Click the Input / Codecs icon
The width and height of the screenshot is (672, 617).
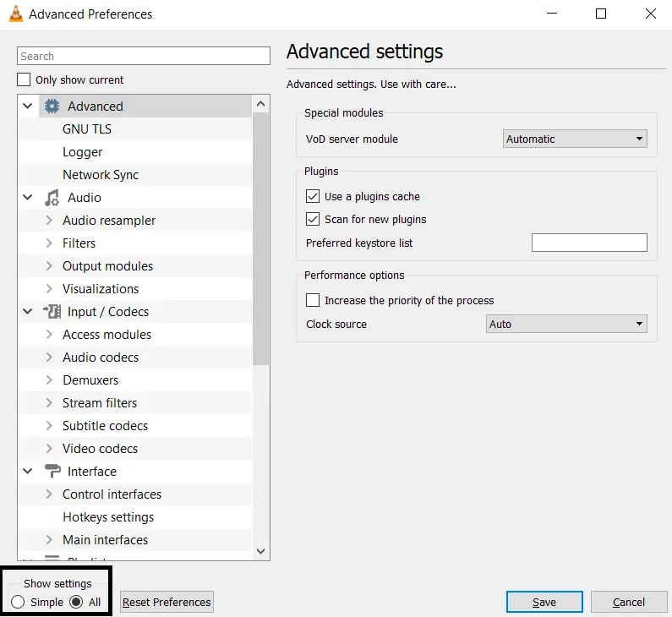(52, 312)
